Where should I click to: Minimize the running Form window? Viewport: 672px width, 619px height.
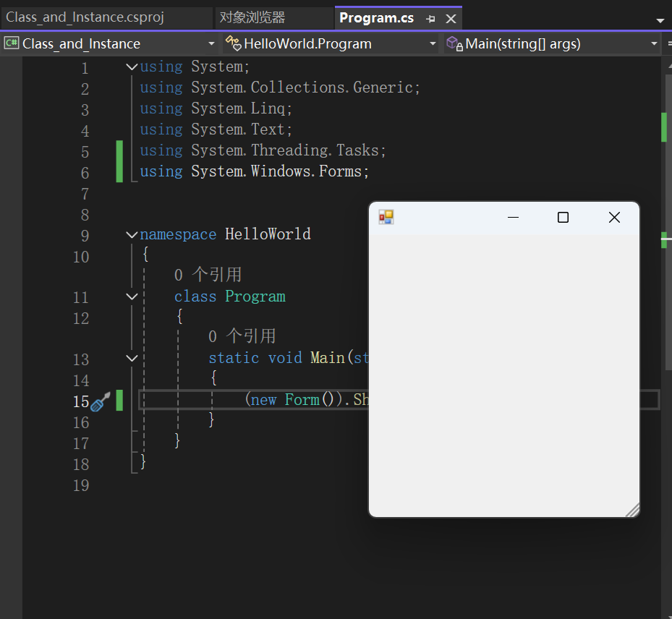[x=513, y=218]
